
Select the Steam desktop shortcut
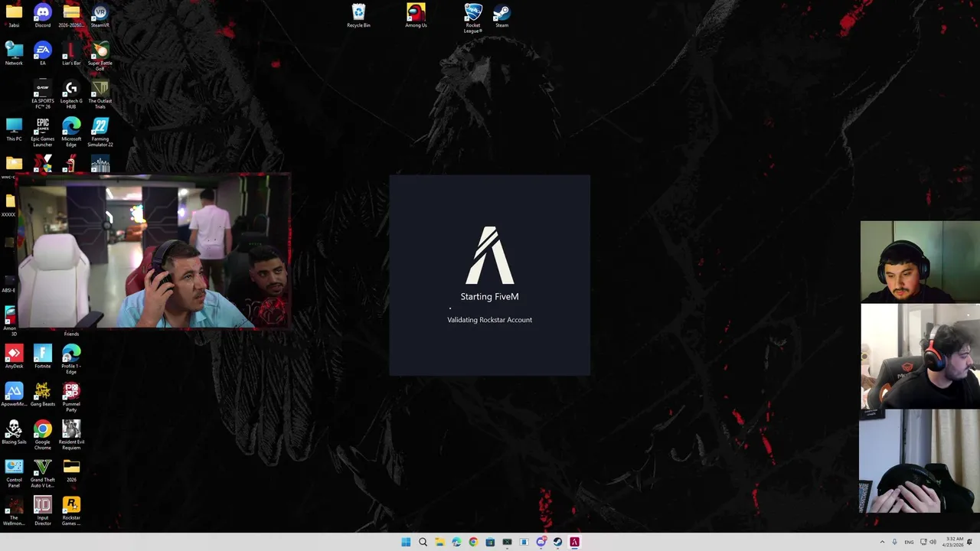coord(501,15)
